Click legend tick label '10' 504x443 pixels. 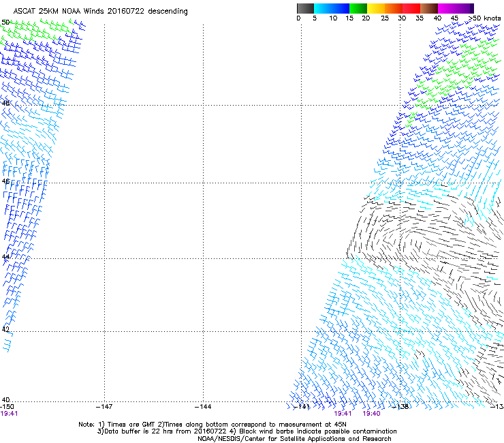pyautogui.click(x=333, y=18)
